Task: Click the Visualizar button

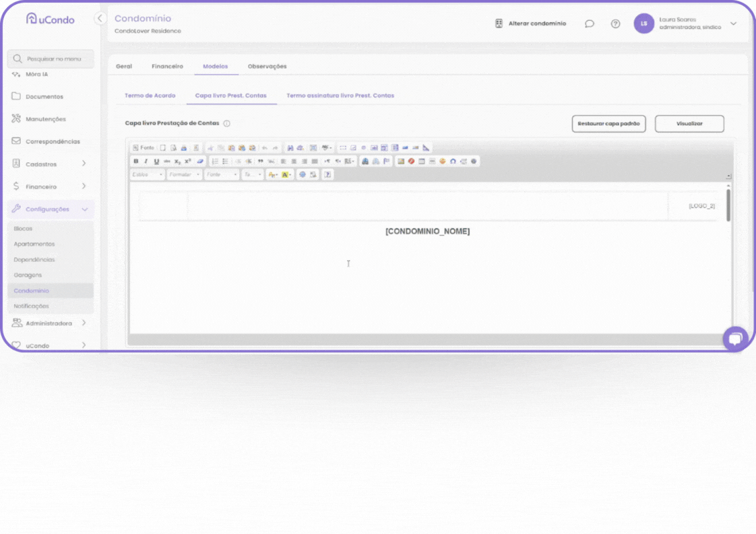Action: point(689,124)
